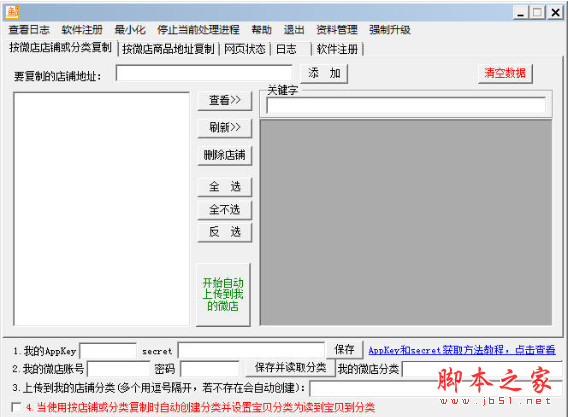
Task: Open the 日志 tab
Action: point(291,49)
